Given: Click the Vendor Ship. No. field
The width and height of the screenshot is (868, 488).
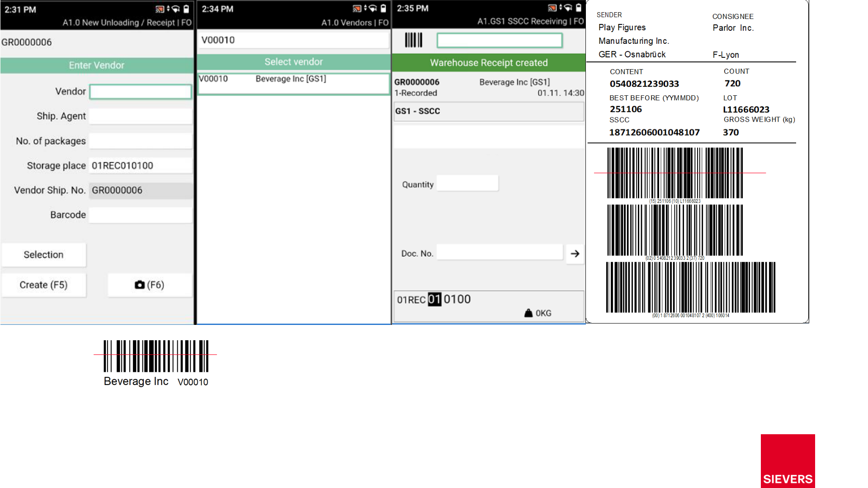Looking at the screenshot, I should [141, 190].
